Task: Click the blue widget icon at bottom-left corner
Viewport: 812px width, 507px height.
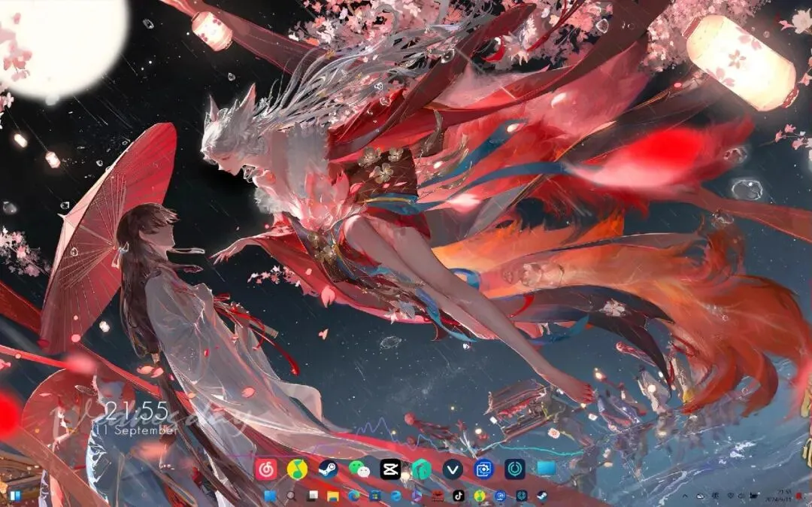Action: point(15,496)
